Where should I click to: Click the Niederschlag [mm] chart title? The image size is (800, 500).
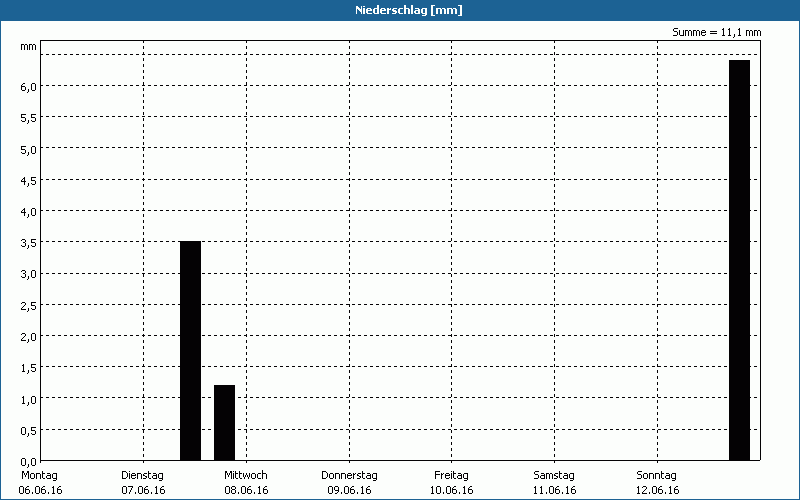click(409, 10)
